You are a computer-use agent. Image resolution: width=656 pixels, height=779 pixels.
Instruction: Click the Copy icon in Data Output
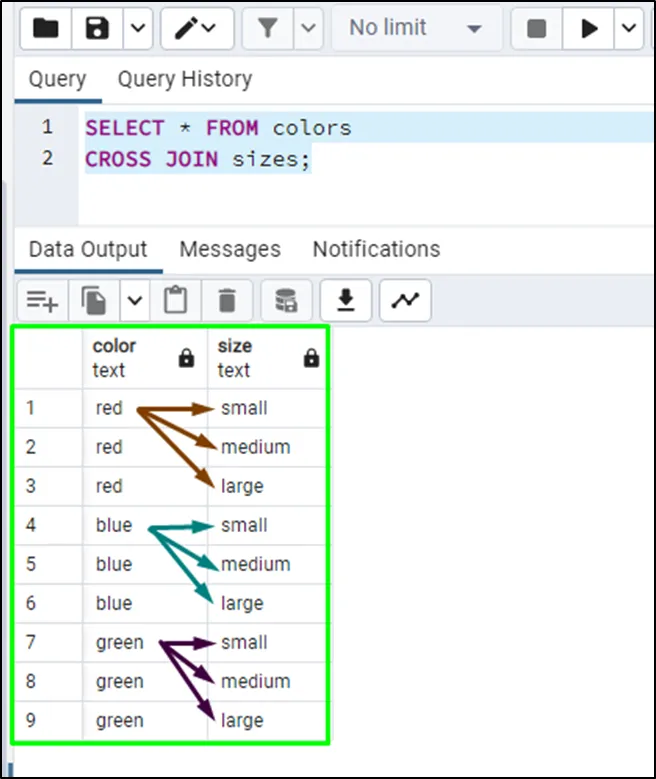tap(96, 300)
